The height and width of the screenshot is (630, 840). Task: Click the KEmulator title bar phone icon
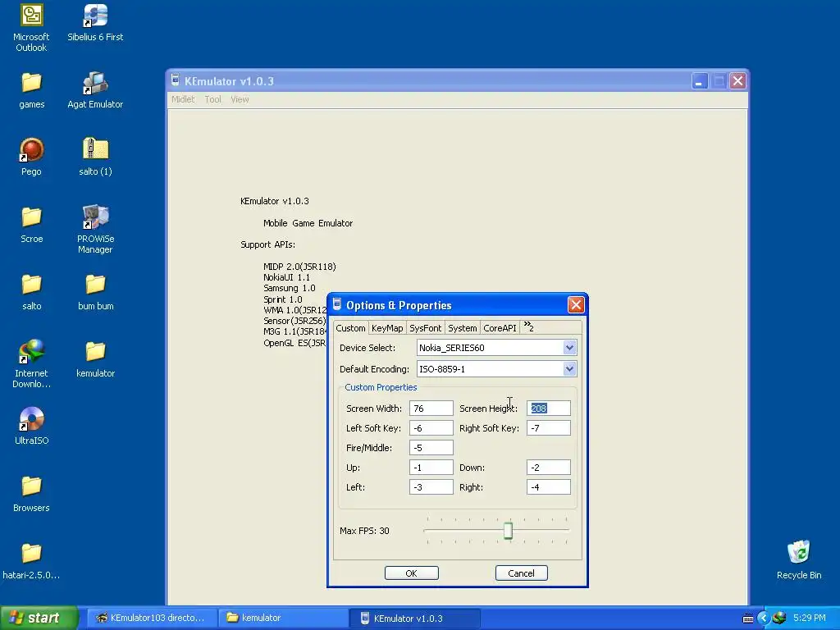pyautogui.click(x=176, y=80)
